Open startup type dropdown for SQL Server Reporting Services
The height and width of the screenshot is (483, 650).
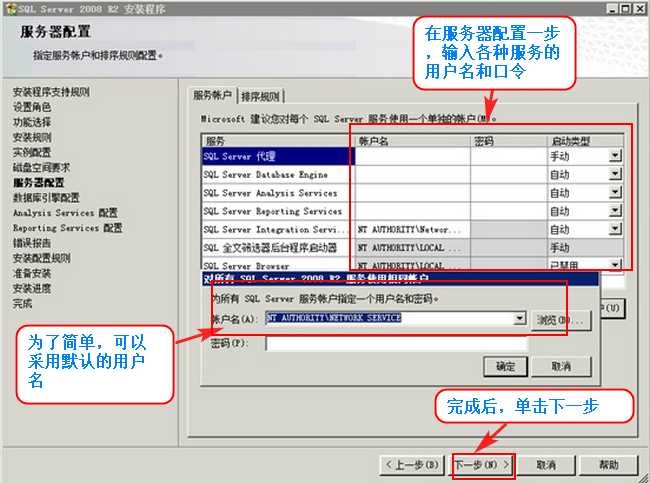click(x=616, y=211)
